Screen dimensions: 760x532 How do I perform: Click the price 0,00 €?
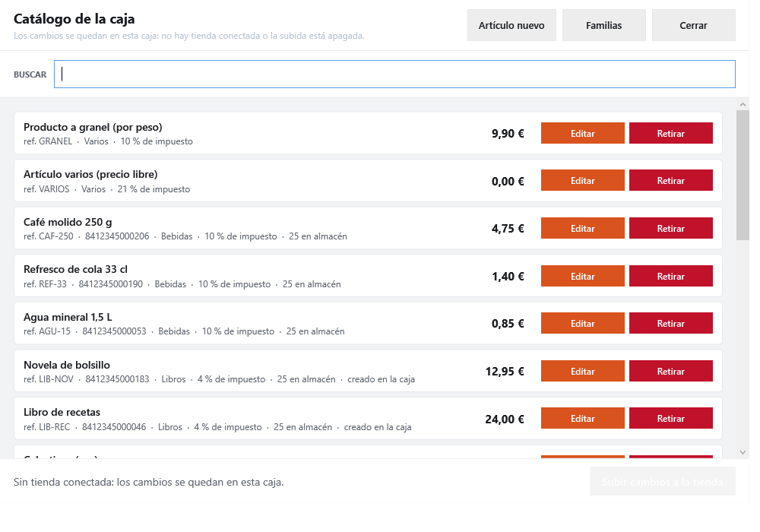508,181
